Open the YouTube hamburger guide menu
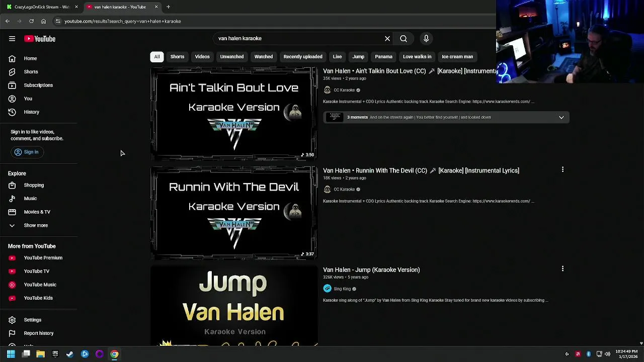Image resolution: width=644 pixels, height=362 pixels. pos(12,39)
